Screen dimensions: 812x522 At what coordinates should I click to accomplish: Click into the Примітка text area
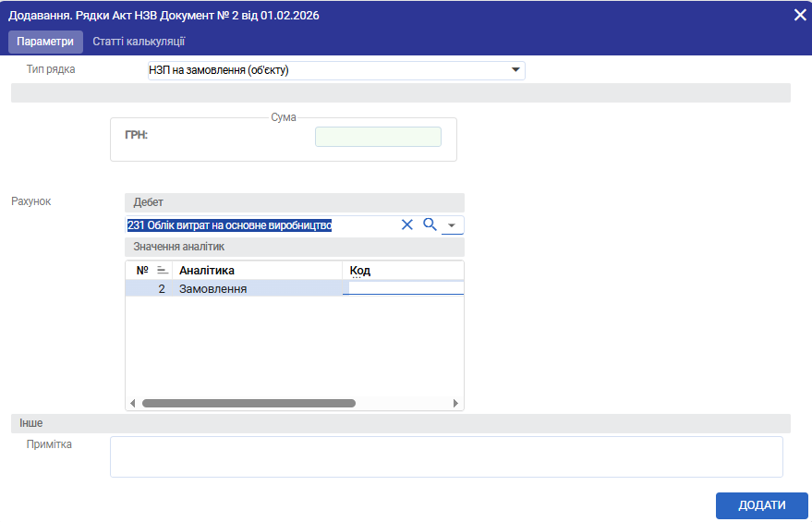[445, 456]
